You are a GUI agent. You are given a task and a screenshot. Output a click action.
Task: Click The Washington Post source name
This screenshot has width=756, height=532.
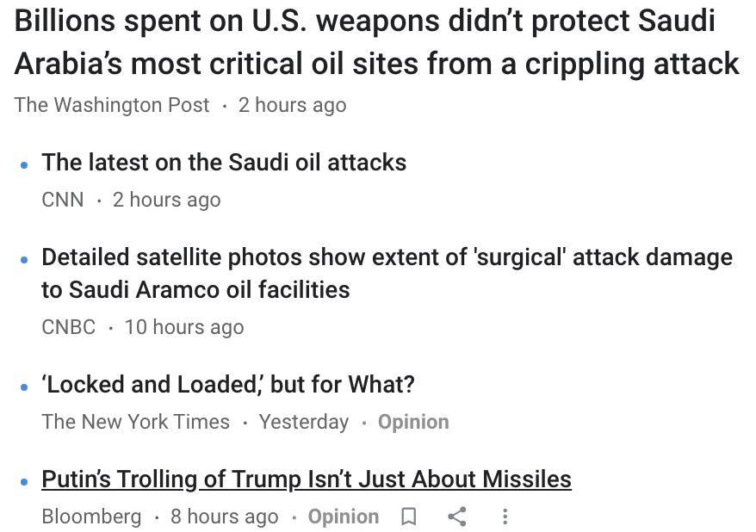pos(112,105)
